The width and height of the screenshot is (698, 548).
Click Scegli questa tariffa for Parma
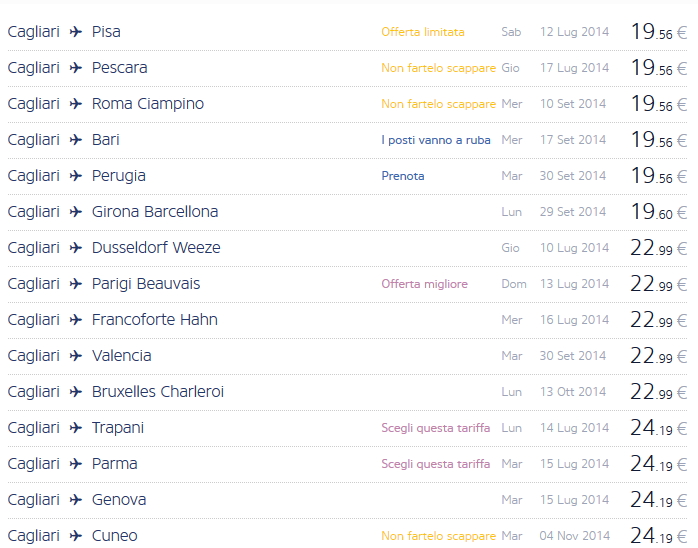coord(436,464)
